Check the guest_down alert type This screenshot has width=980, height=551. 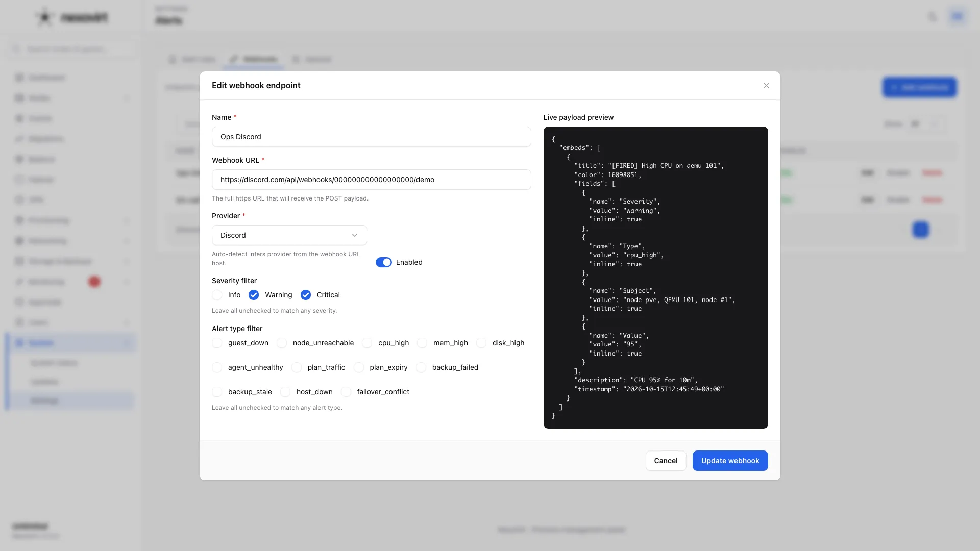[x=217, y=343]
